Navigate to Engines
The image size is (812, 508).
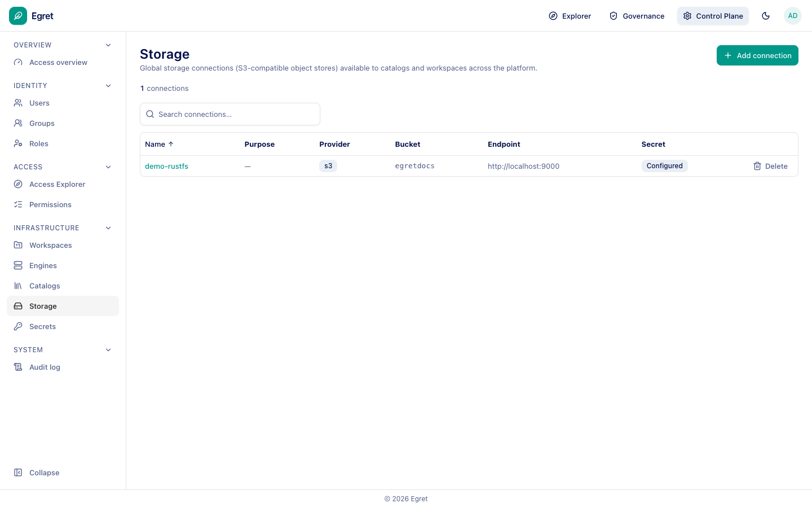(63, 266)
